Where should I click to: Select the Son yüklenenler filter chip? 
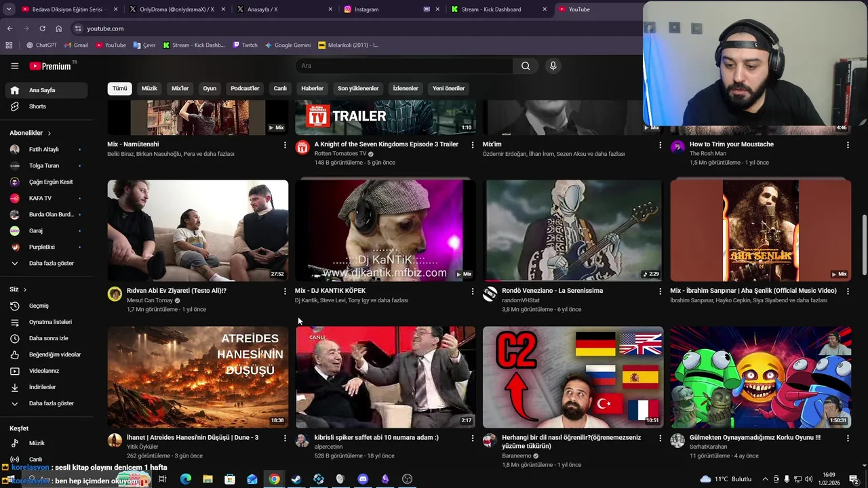(x=358, y=88)
